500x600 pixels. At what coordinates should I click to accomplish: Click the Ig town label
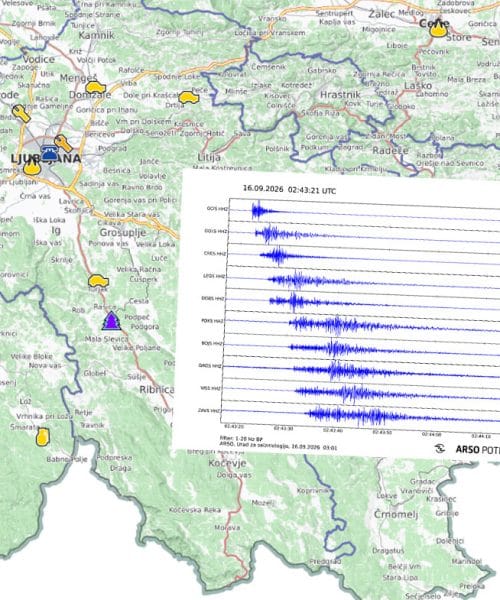56,230
